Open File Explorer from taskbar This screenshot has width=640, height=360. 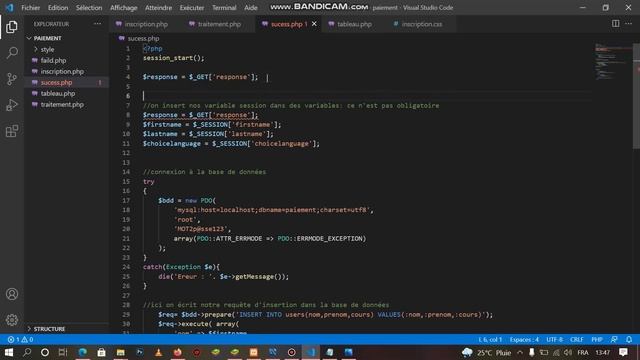[120, 352]
